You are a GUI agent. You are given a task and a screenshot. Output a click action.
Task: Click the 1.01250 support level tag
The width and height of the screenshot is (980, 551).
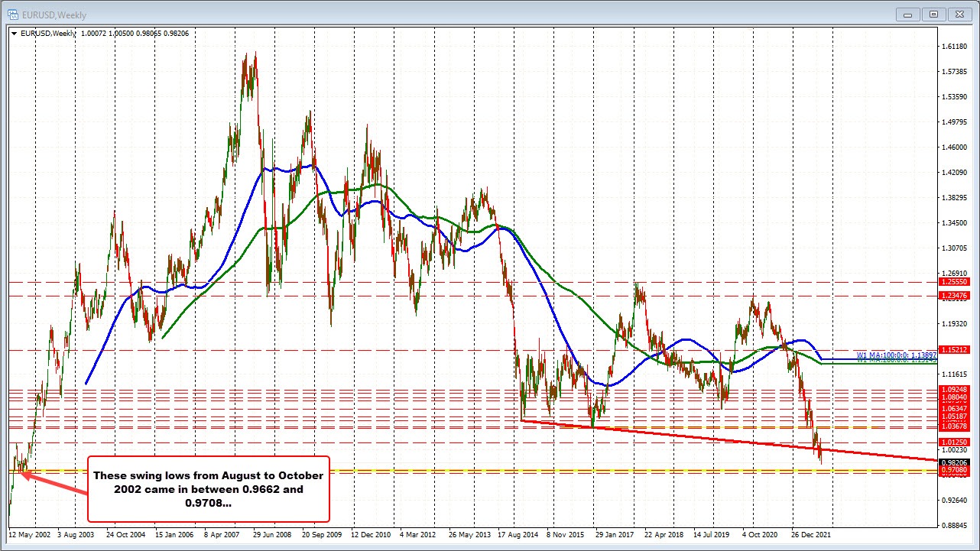(x=954, y=442)
